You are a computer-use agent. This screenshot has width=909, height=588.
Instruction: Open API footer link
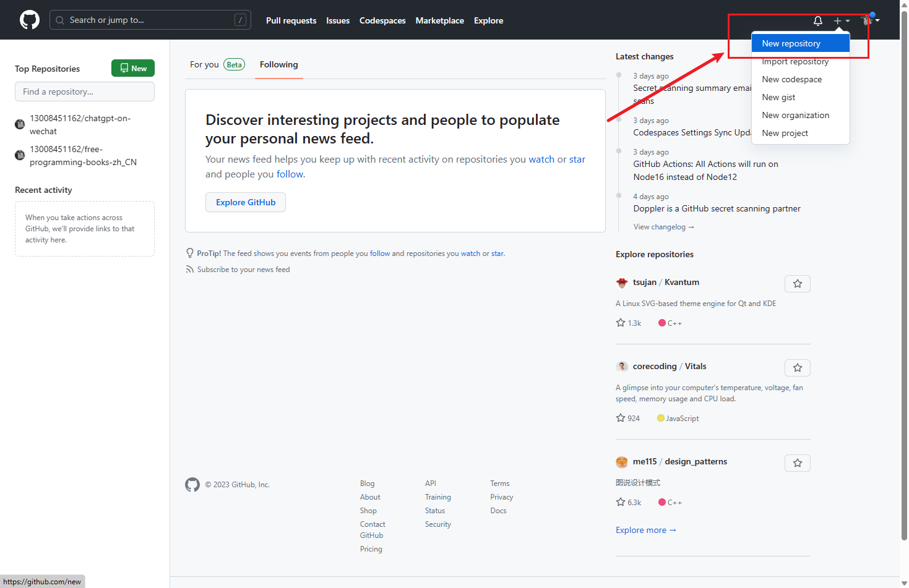[431, 484]
